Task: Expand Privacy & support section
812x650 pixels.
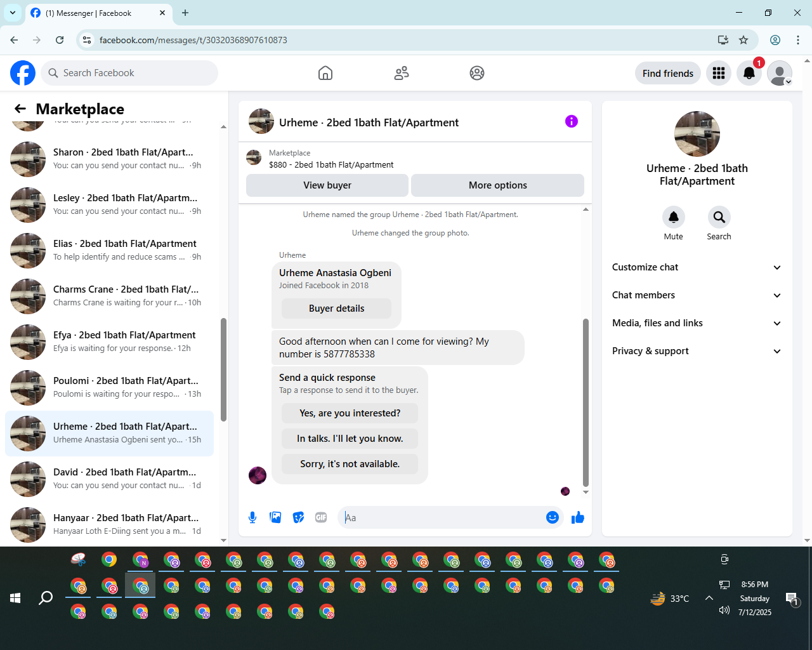Action: (x=697, y=351)
